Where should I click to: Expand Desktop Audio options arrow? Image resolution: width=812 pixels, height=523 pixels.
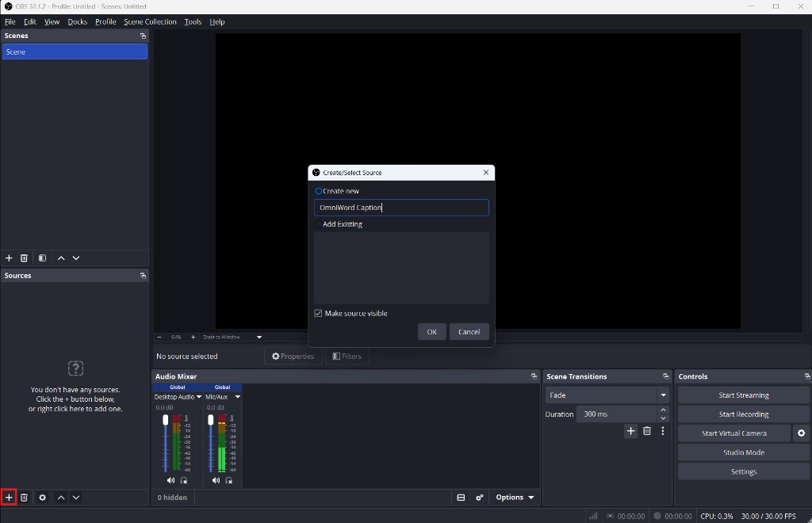[199, 397]
